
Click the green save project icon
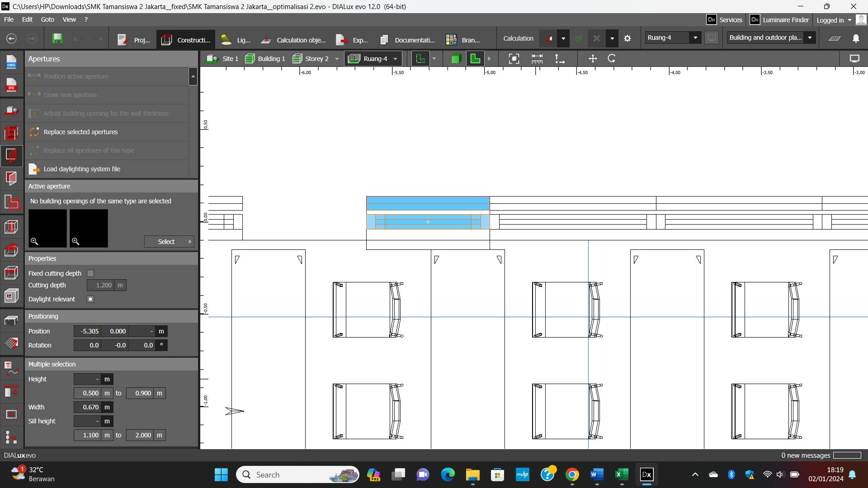point(57,39)
